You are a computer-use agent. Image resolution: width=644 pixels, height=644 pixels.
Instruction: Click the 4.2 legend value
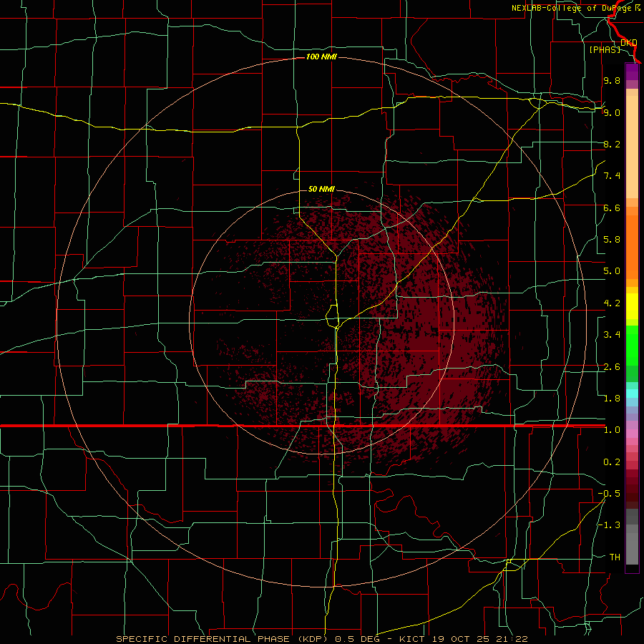click(612, 303)
